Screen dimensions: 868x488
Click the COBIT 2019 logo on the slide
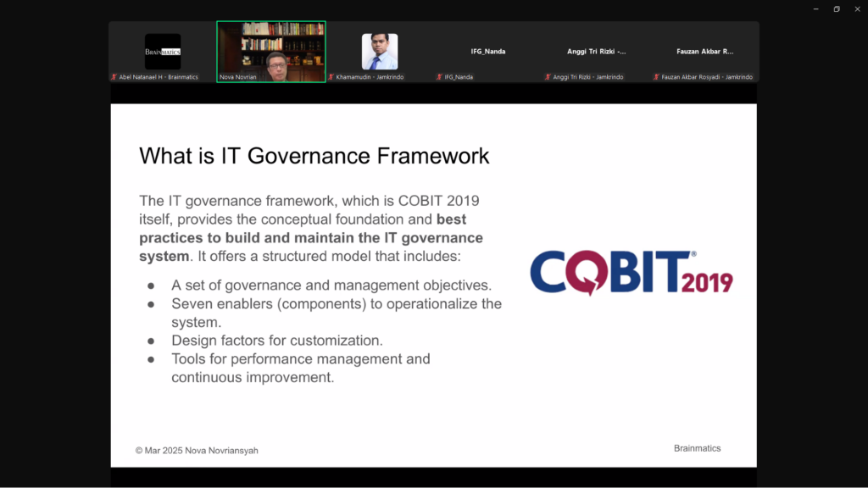click(631, 272)
